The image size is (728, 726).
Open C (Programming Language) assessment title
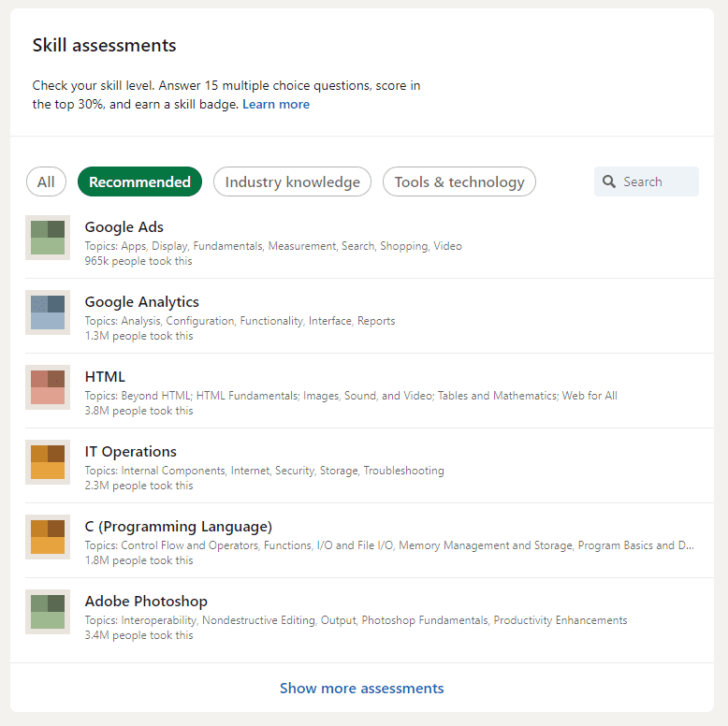pyautogui.click(x=179, y=527)
